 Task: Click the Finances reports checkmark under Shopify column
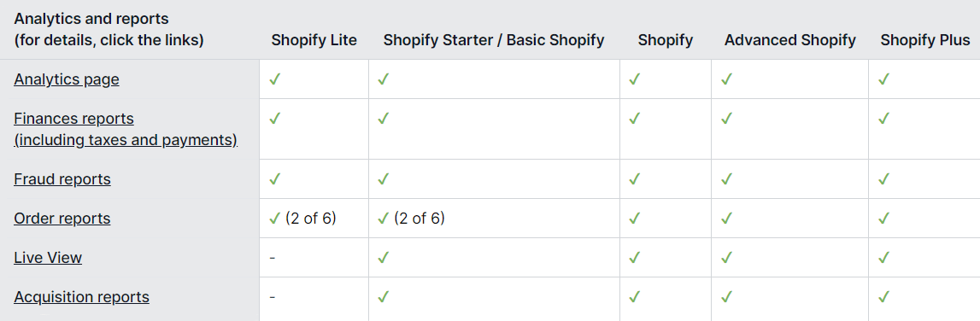pyautogui.click(x=635, y=118)
